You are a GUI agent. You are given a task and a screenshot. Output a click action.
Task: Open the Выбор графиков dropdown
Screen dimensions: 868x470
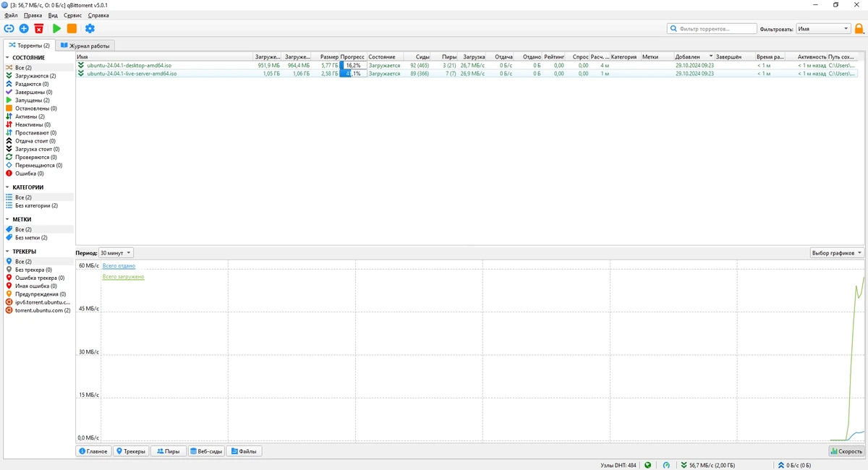837,253
